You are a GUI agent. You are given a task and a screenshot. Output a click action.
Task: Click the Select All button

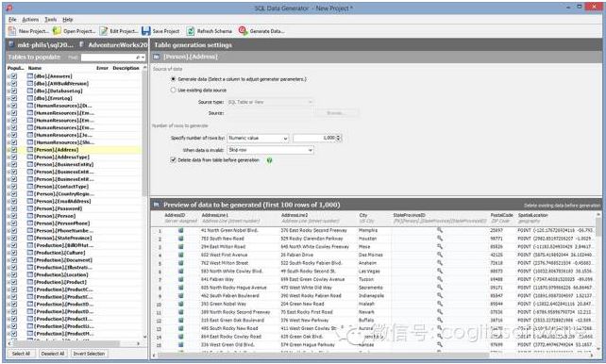(x=21, y=354)
